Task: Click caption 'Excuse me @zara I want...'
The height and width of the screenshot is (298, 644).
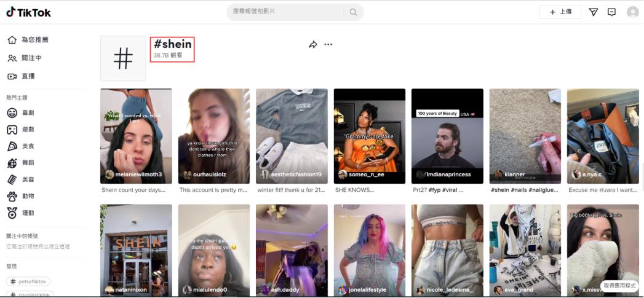Action: tap(603, 190)
